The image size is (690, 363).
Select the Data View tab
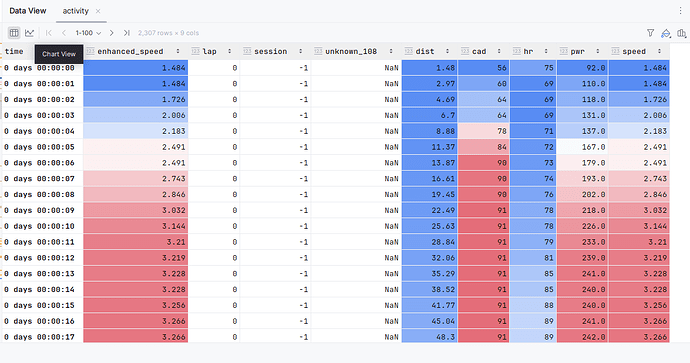point(28,11)
